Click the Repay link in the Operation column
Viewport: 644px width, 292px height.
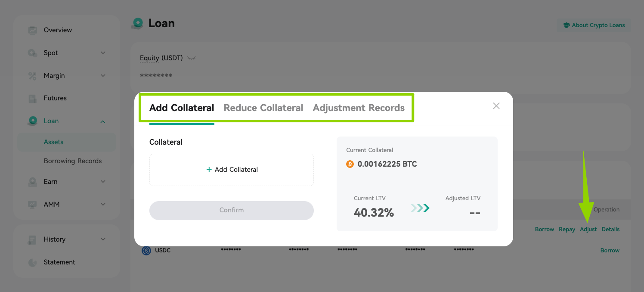pos(567,230)
